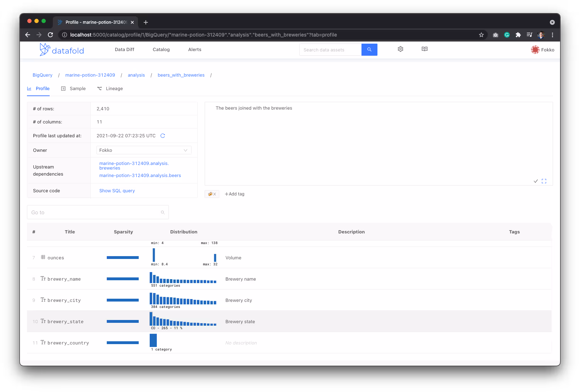Reload the browser page
The image size is (580, 392).
click(50, 35)
